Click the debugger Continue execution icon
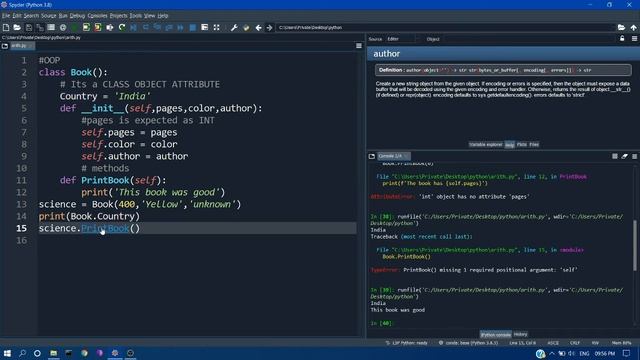This screenshot has height=360, width=640. pyautogui.click(x=180, y=27)
